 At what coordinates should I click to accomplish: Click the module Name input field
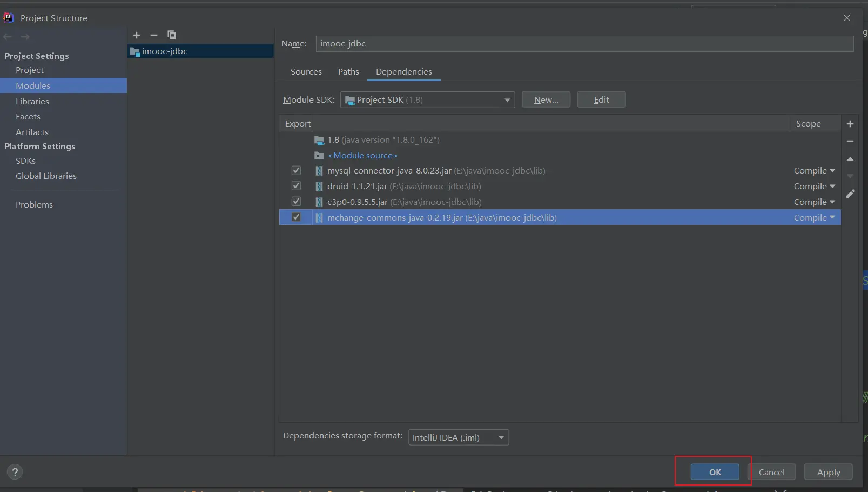point(584,44)
